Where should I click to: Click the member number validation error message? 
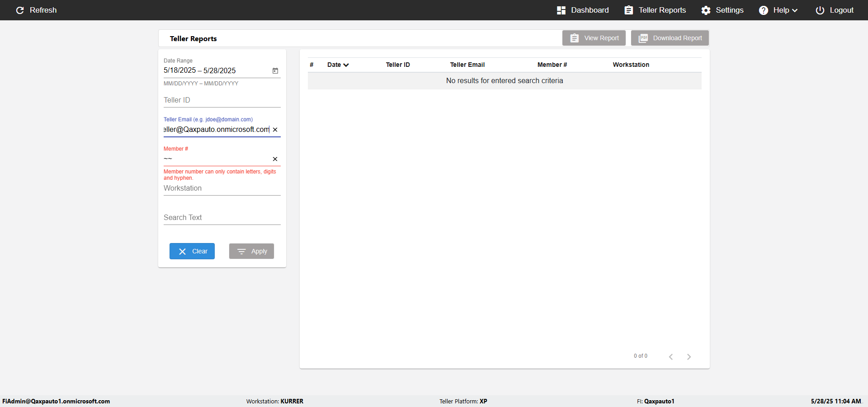click(220, 175)
